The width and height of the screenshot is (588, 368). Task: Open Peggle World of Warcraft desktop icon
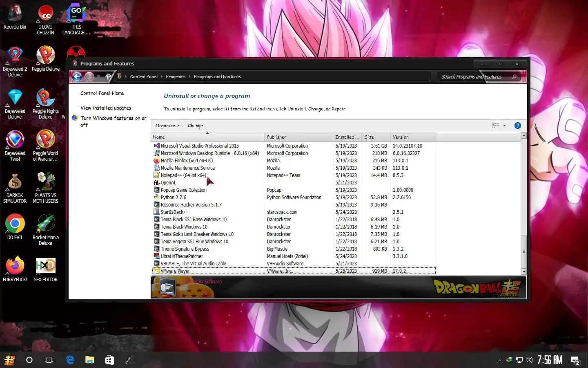[x=45, y=146]
